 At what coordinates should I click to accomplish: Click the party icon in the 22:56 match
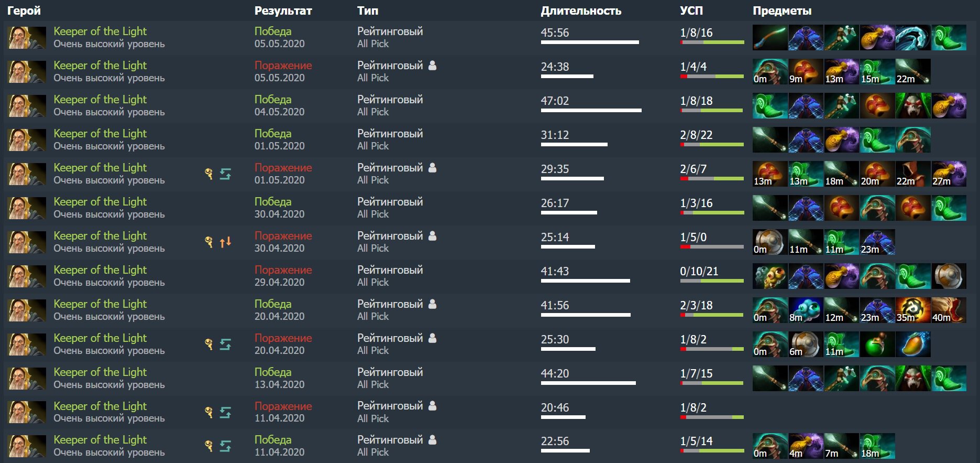pyautogui.click(x=433, y=440)
